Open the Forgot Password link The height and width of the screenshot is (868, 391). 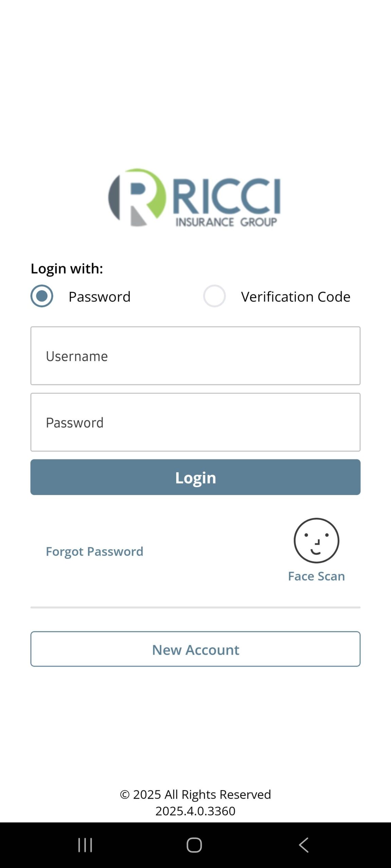tap(94, 551)
